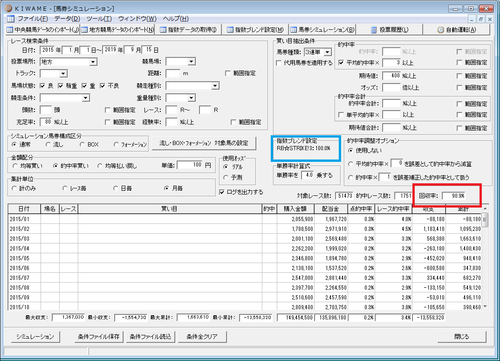
Task: Click the 馬券シミュレーション toolbar button
Action: (x=322, y=30)
